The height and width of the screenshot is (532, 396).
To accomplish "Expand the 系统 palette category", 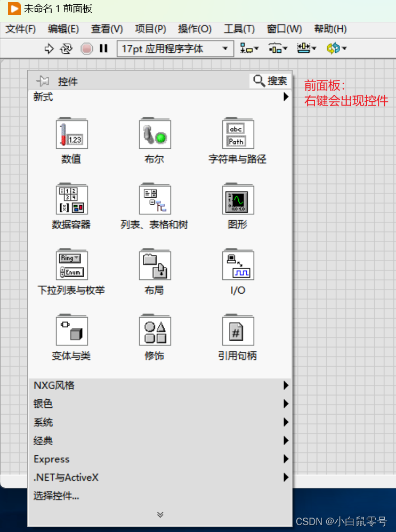I will (160, 422).
